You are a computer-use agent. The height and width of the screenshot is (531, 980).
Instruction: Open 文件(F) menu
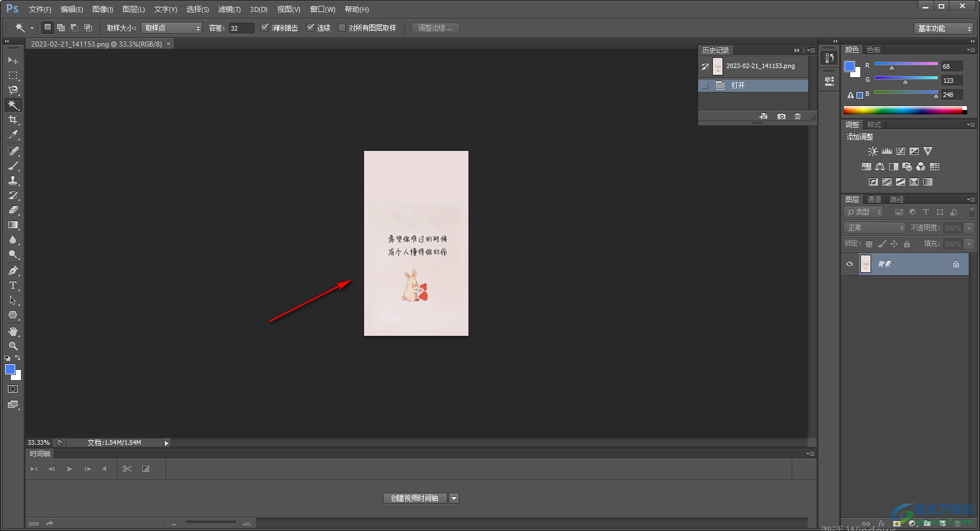40,9
